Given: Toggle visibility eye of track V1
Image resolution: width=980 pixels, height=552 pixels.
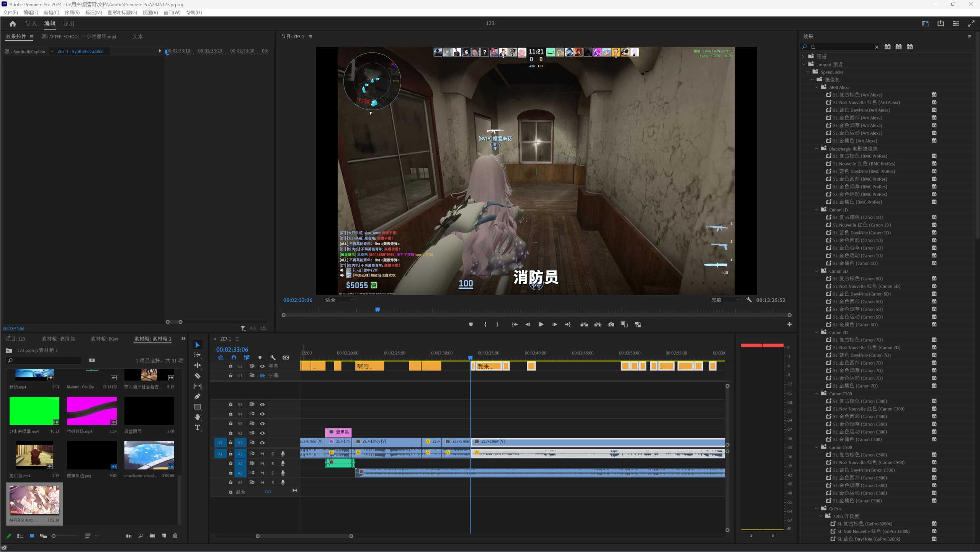Looking at the screenshot, I should pyautogui.click(x=262, y=443).
